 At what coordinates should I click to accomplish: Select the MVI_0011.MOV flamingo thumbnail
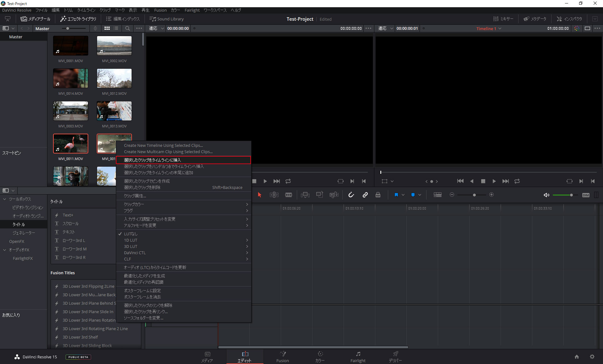point(71,143)
